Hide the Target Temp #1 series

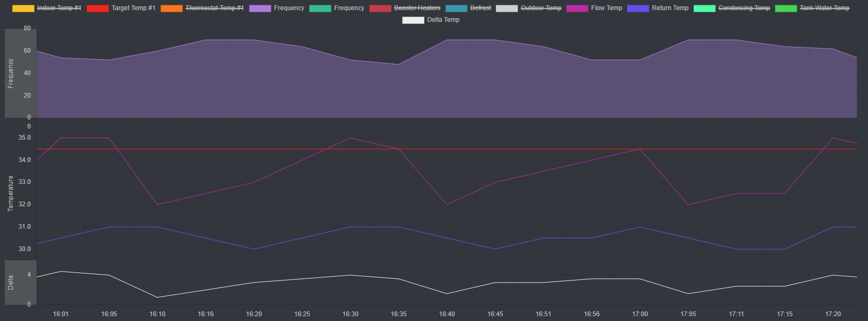coord(133,8)
